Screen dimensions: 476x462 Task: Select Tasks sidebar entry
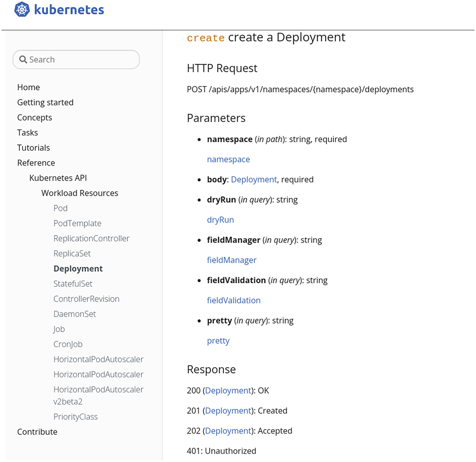[28, 133]
